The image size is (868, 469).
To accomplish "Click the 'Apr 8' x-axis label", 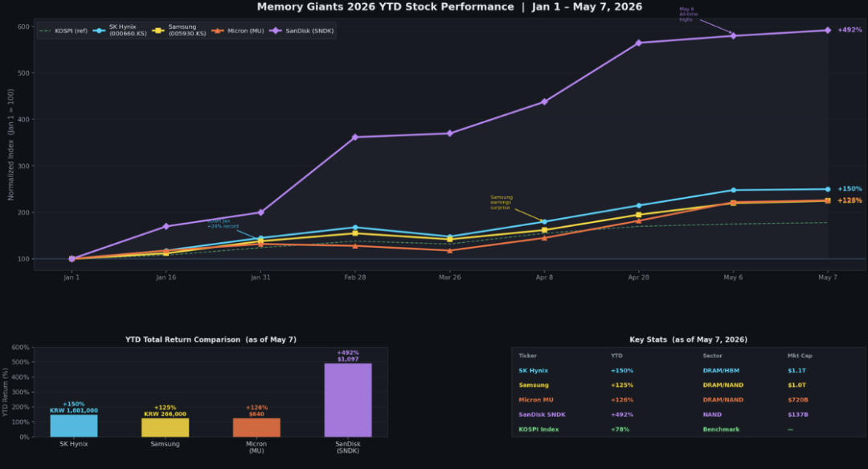I will 544,278.
